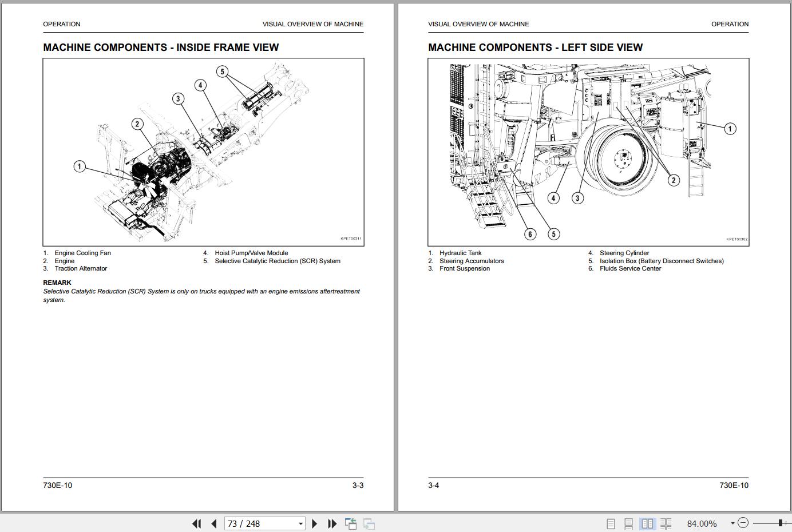
Task: Click the previous view navigation icon
Action: (351, 523)
